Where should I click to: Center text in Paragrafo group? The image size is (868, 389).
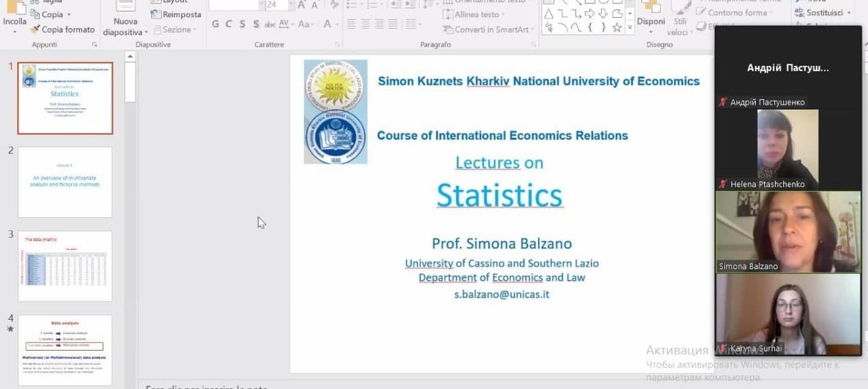coord(366,24)
